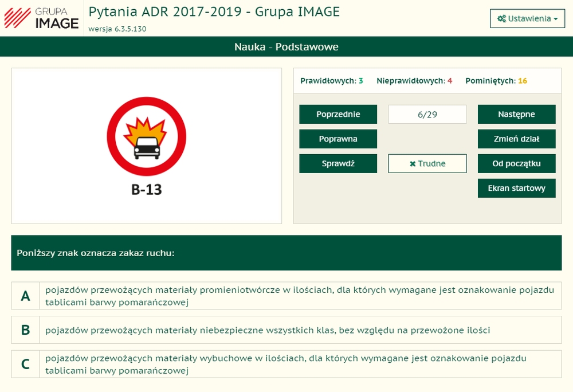Go back with the Poprzednie button
Screen dimensions: 573x392
point(338,114)
